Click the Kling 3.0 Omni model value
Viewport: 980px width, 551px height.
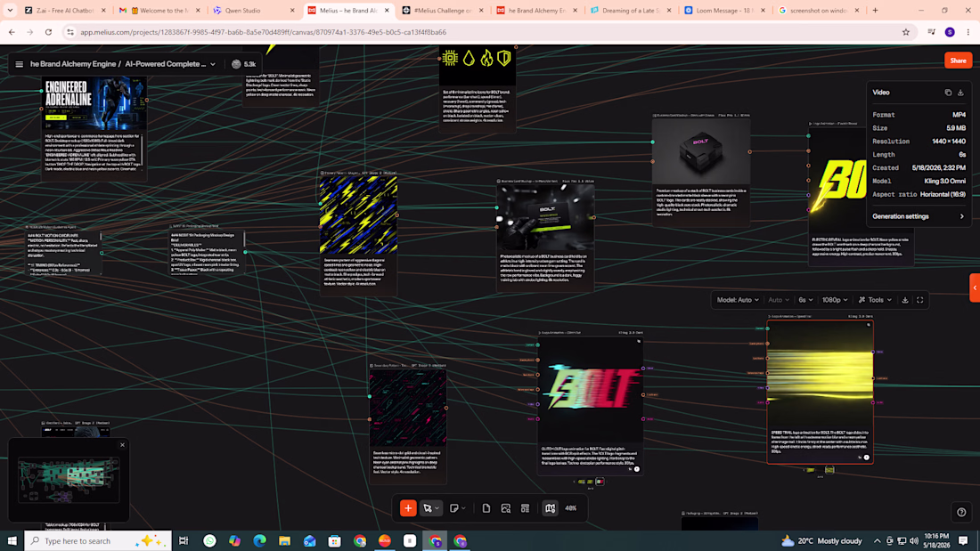click(944, 182)
